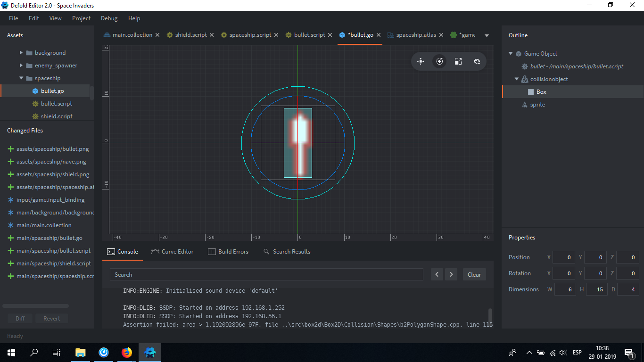Open the Project menu
Screen dimensions: 644x362
(82, 18)
